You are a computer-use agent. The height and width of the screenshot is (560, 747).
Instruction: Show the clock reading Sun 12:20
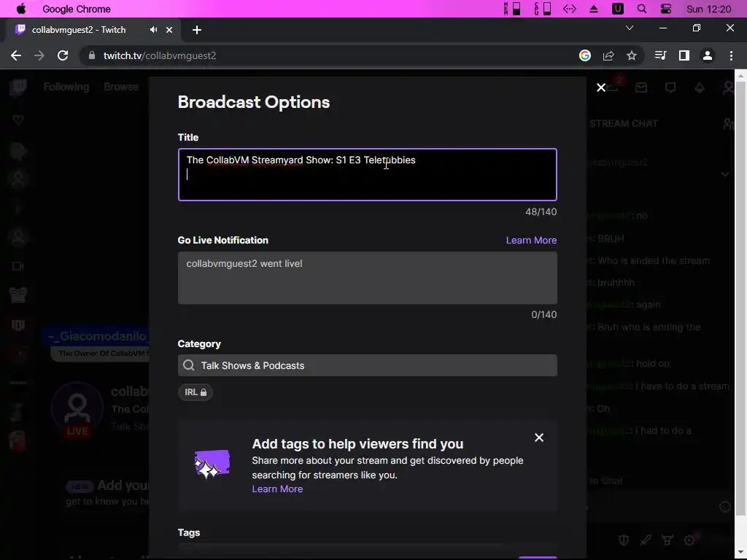click(x=708, y=9)
